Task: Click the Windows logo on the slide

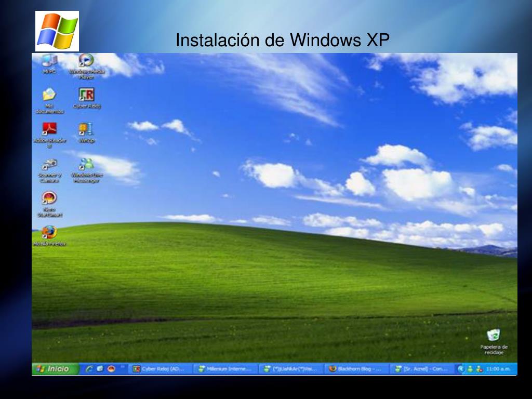Action: point(57,31)
